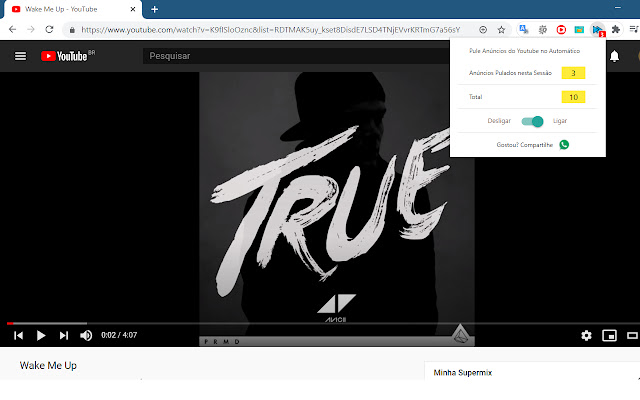Click the Anúncios Pulados nesta Sessão label

510,73
